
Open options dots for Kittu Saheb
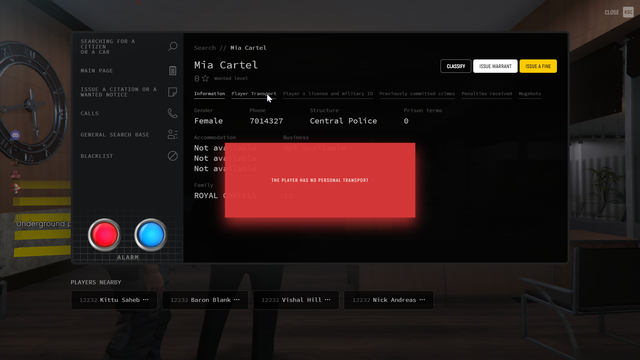146,300
